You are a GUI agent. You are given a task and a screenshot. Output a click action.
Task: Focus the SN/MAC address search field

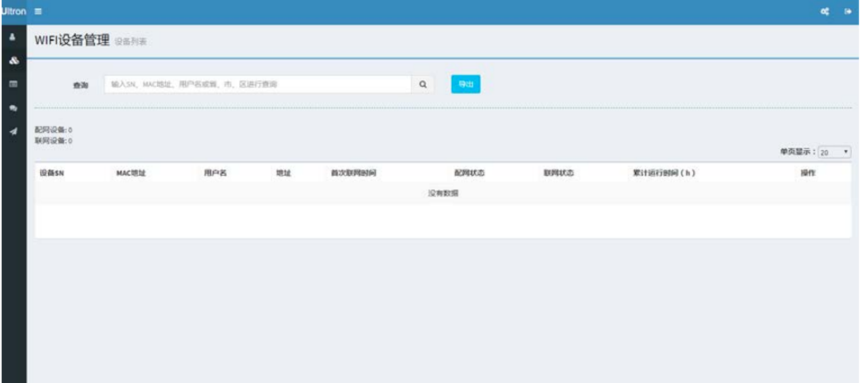click(258, 85)
